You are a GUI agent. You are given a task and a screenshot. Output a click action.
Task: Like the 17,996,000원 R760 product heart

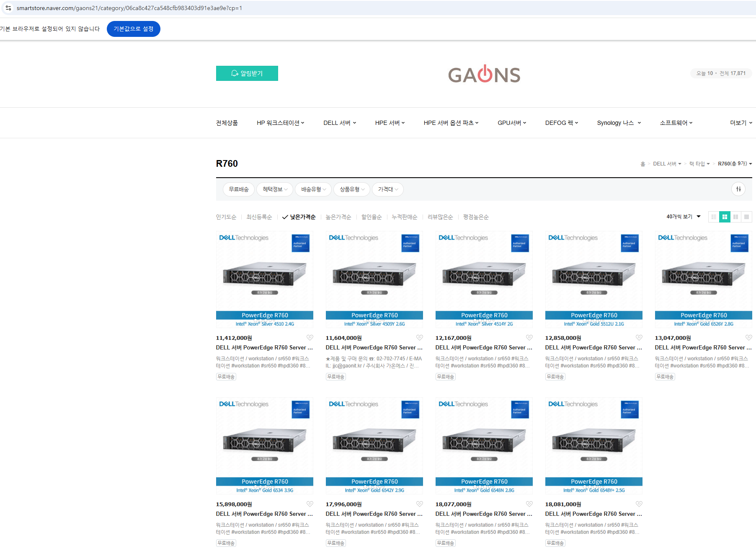click(x=420, y=504)
